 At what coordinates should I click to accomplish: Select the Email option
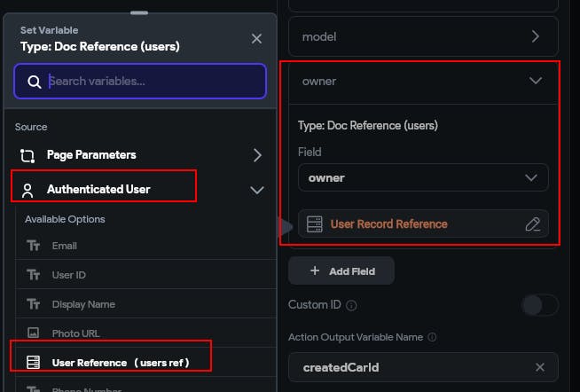tap(65, 246)
